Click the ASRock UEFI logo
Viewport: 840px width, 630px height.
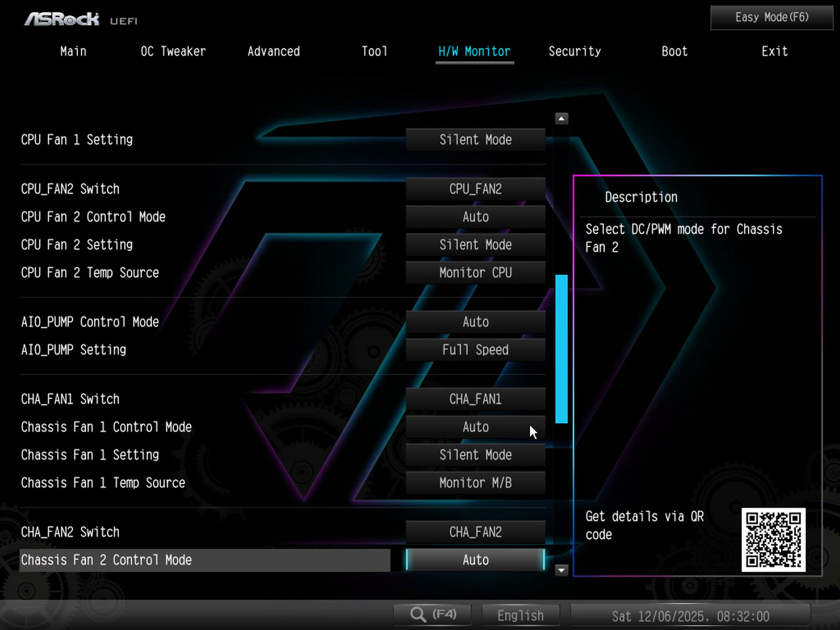coord(81,19)
